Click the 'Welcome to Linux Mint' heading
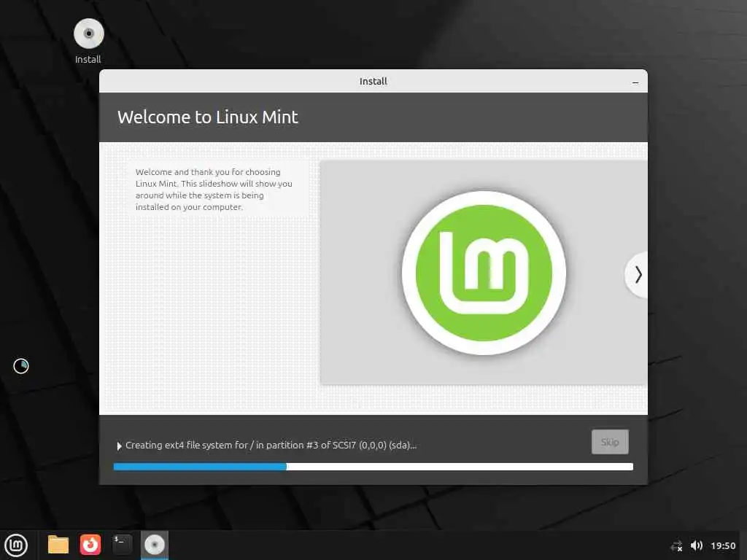The image size is (747, 560). click(208, 117)
